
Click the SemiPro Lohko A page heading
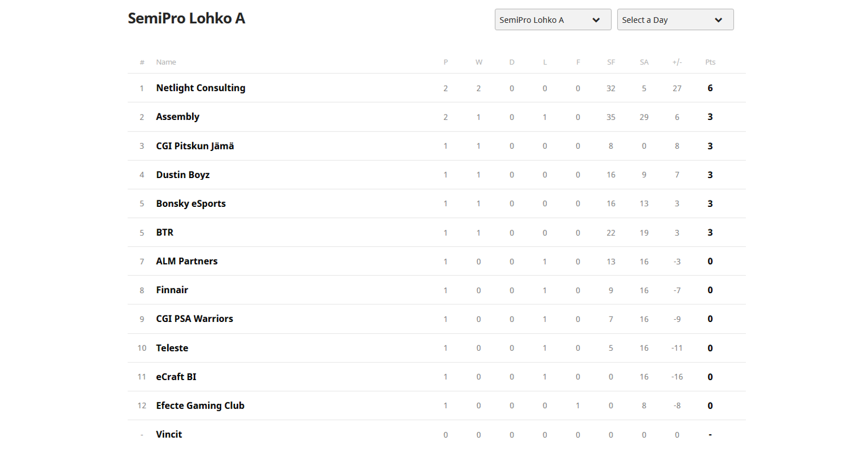point(186,18)
